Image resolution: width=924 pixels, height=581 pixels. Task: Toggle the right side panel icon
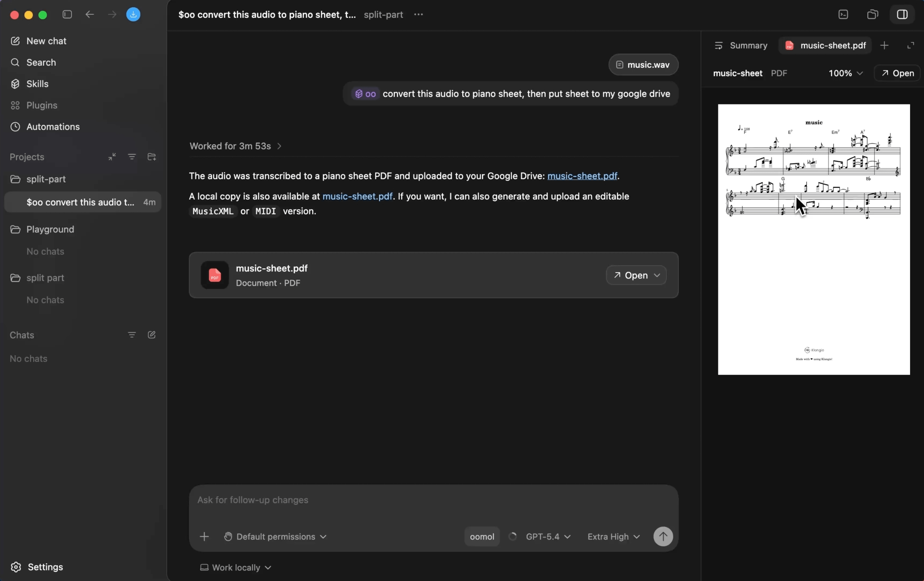tap(902, 14)
